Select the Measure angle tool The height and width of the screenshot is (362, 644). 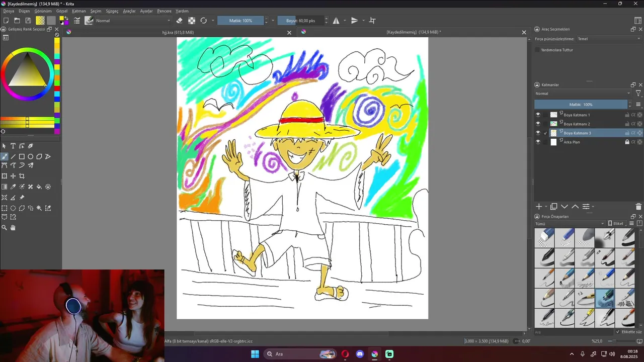pos(13,198)
